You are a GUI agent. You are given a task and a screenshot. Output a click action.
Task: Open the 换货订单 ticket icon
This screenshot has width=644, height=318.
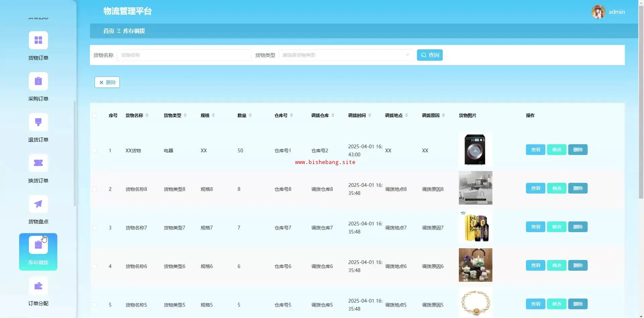(x=38, y=163)
